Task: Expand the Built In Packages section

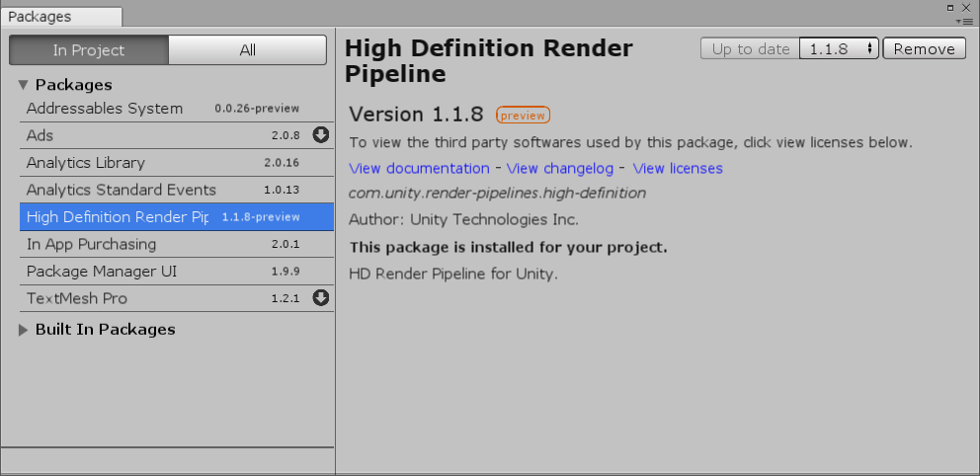Action: click(x=24, y=330)
